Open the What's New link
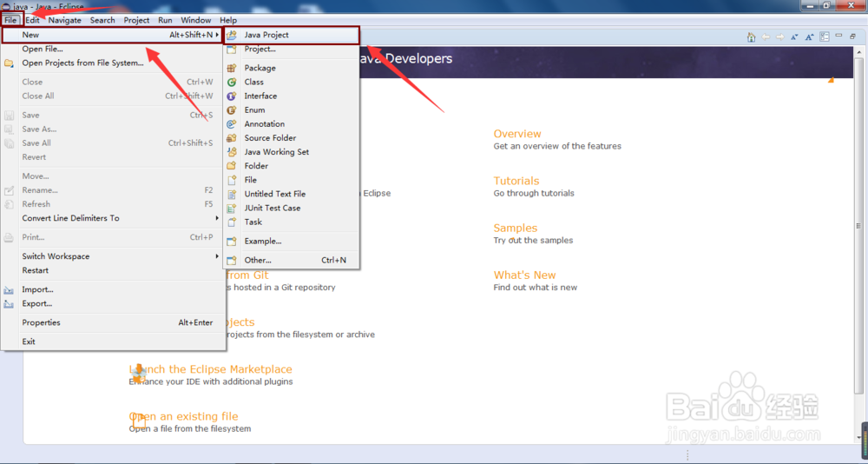The image size is (868, 464). pyautogui.click(x=524, y=275)
